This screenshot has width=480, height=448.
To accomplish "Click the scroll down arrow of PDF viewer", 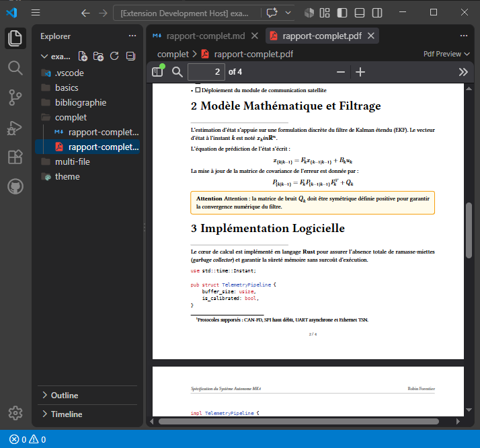I will [469, 410].
